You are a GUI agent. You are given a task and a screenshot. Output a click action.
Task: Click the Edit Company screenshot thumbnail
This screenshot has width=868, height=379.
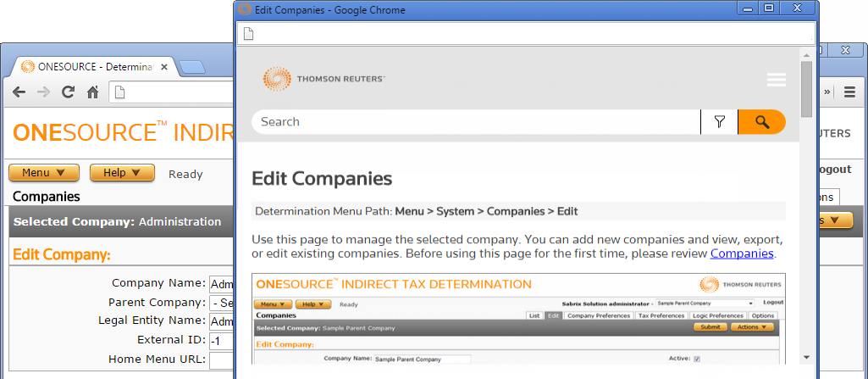pyautogui.click(x=518, y=319)
